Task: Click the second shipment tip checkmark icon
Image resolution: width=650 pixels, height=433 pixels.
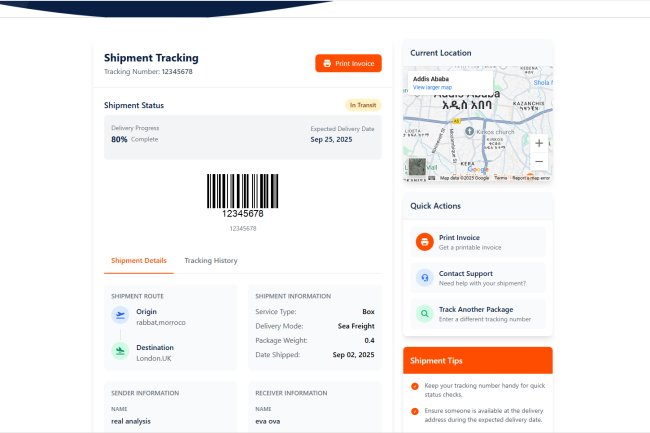Action: click(x=415, y=411)
